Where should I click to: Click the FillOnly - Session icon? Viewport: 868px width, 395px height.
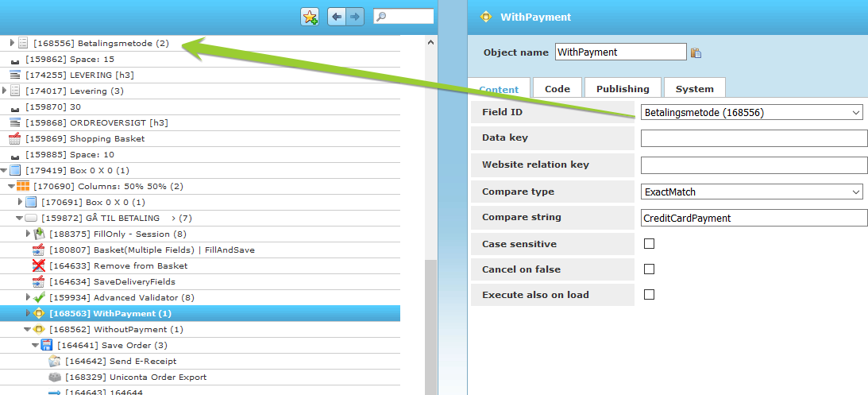pyautogui.click(x=39, y=234)
